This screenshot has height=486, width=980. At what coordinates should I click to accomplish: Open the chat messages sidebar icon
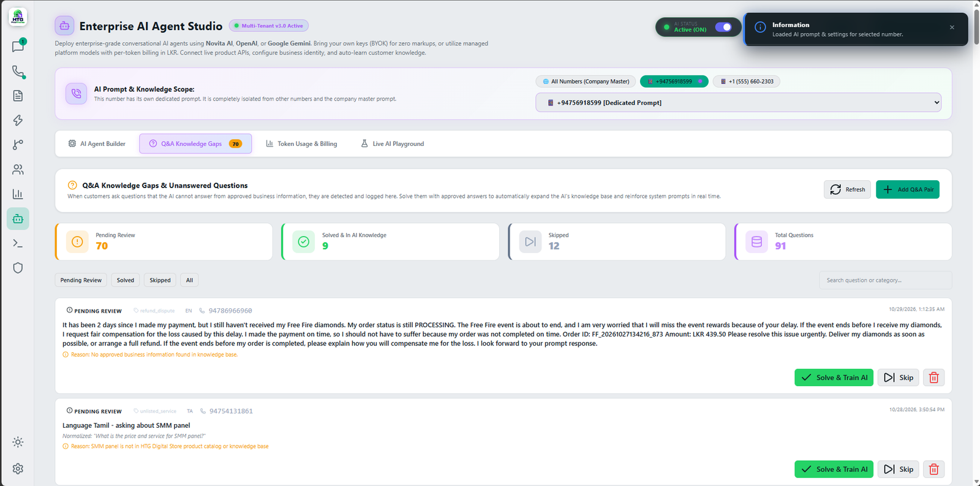point(18,47)
